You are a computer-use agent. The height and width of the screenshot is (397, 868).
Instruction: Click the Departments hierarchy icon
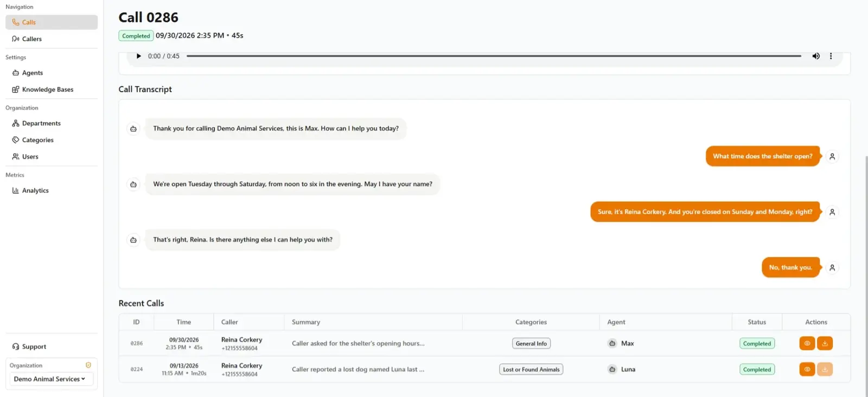pos(16,123)
